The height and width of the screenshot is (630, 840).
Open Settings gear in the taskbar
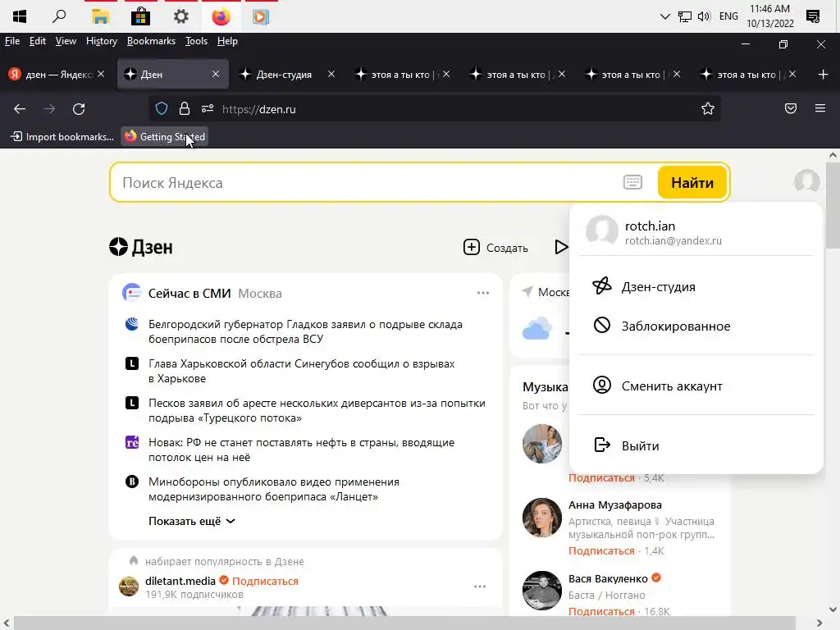pyautogui.click(x=181, y=16)
